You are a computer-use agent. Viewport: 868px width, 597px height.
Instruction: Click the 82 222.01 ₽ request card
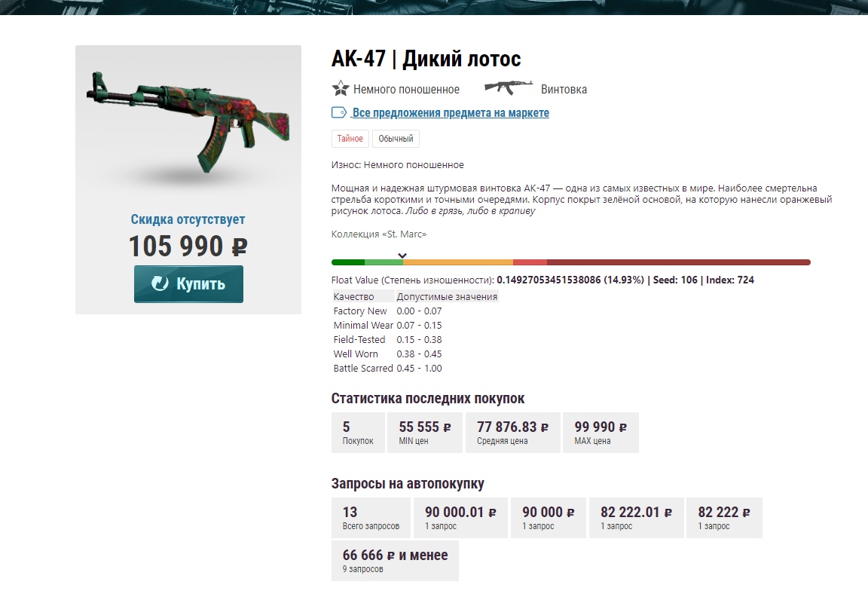click(636, 518)
